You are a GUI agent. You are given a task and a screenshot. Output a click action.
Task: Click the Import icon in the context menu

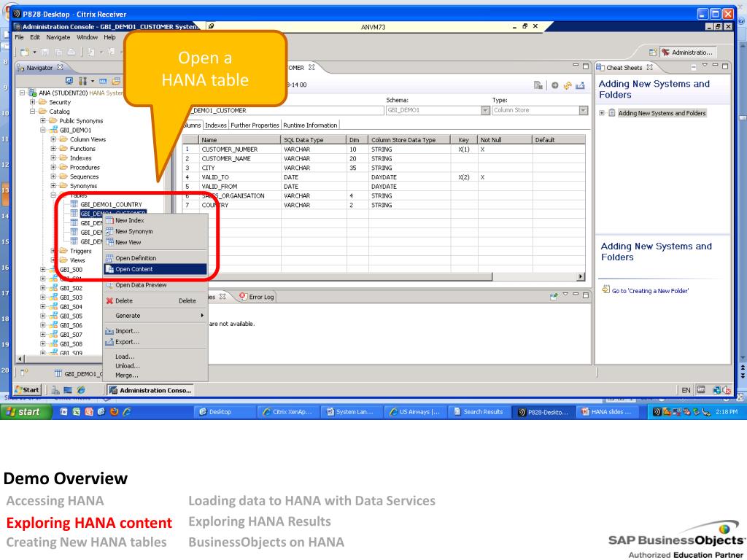pyautogui.click(x=109, y=331)
